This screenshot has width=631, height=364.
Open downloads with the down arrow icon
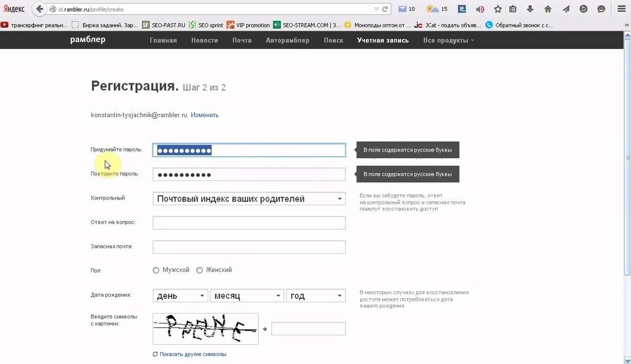coord(530,9)
